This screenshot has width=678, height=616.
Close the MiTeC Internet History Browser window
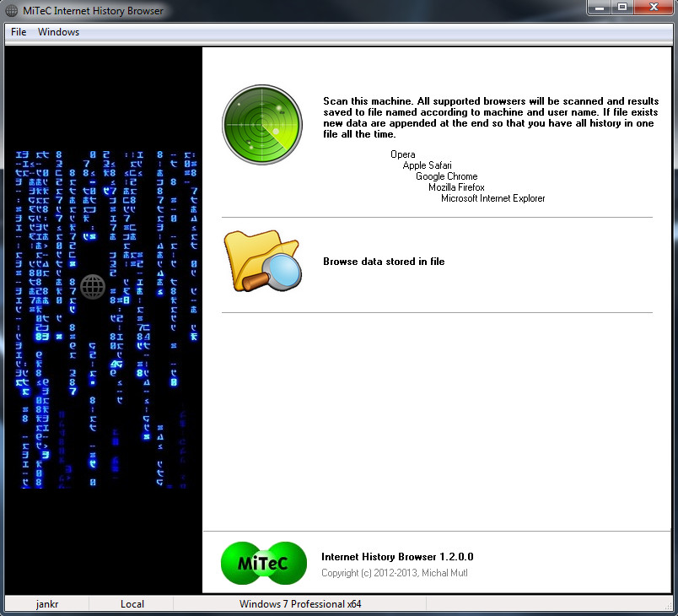[654, 8]
